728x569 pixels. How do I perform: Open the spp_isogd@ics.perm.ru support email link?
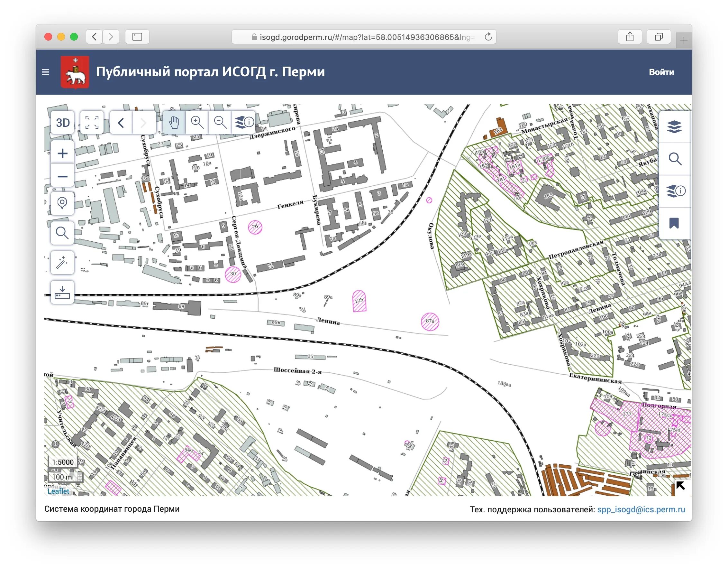641,509
